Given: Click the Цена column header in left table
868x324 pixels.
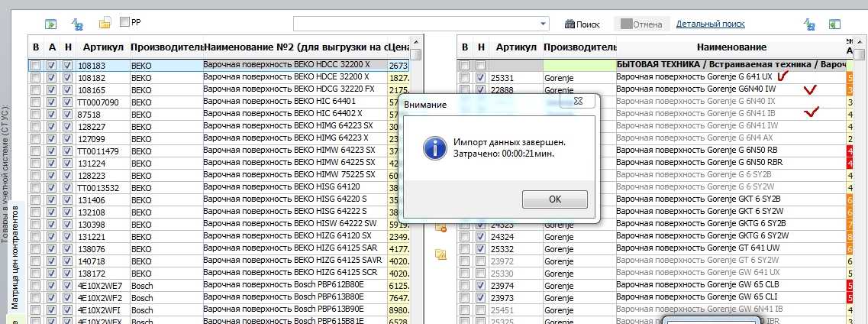Looking at the screenshot, I should tap(399, 47).
